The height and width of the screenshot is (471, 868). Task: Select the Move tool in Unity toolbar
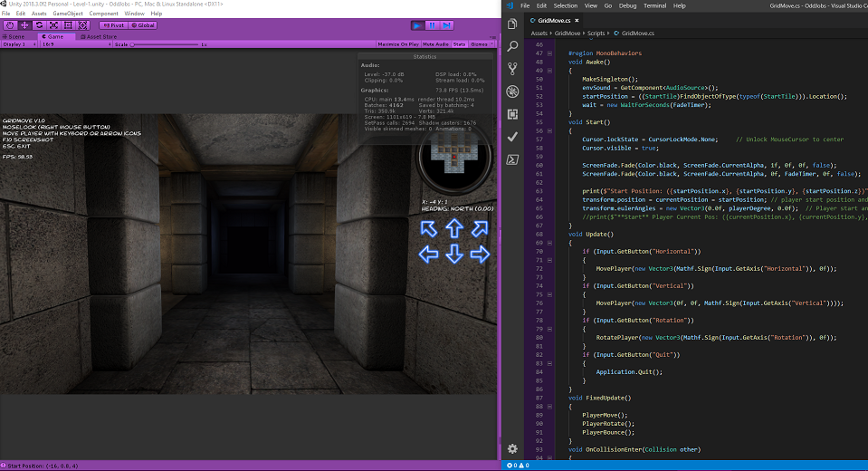[x=24, y=25]
